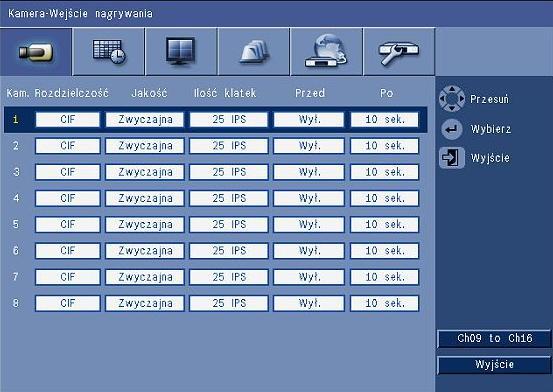This screenshot has width=553, height=392.
Task: Adjust post-event 10 sek. for camera 7
Action: [384, 277]
